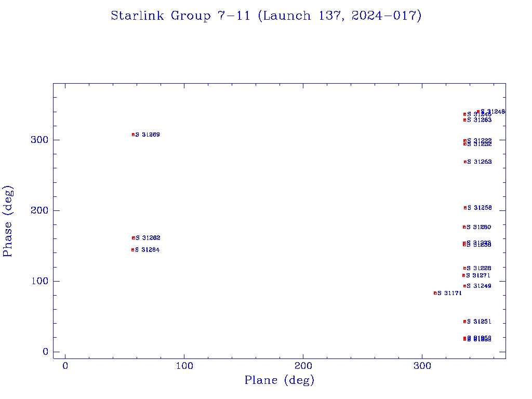The width and height of the screenshot is (532, 399).
Task: Select the 'S 31271' satellite label
Action: coord(478,275)
